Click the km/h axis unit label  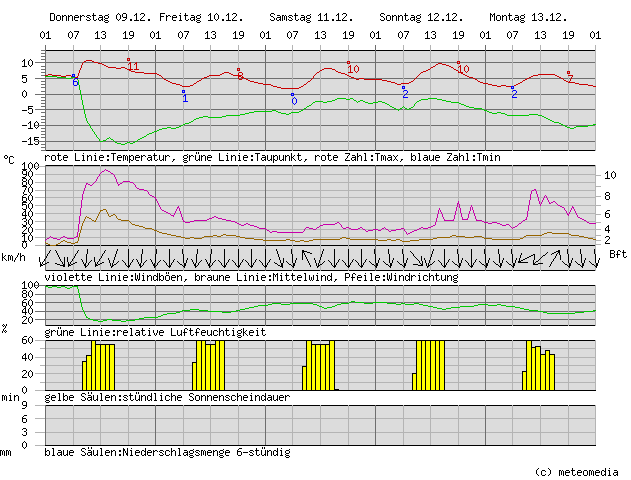(x=14, y=257)
